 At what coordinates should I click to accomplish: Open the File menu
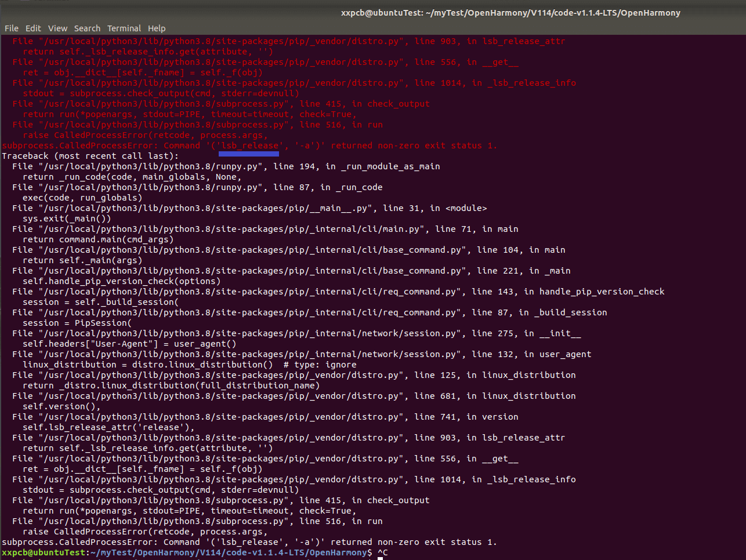(12, 28)
